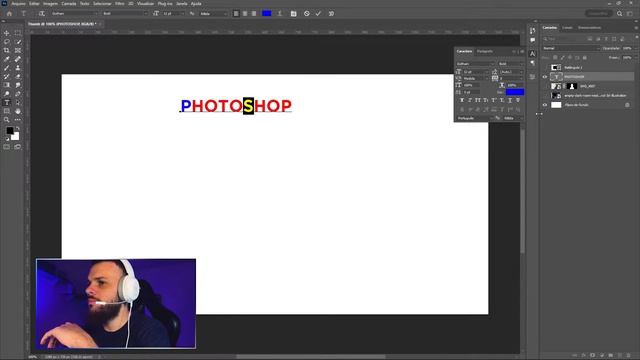This screenshot has height=360, width=640.
Task: Select the Healing Brush tool
Action: tap(18, 59)
